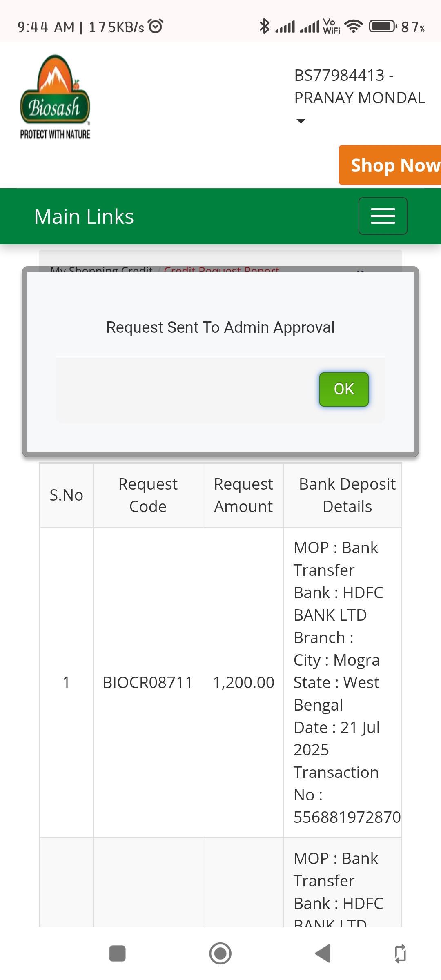The height and width of the screenshot is (980, 441).
Task: Tap the Android back triangle button
Action: point(323,953)
